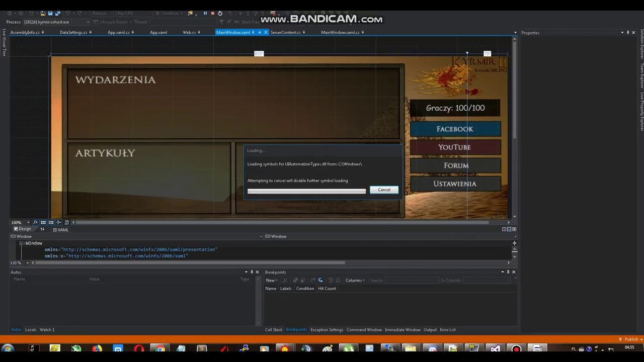Open the Call Stack tab
The width and height of the screenshot is (644, 362).
[x=274, y=330]
